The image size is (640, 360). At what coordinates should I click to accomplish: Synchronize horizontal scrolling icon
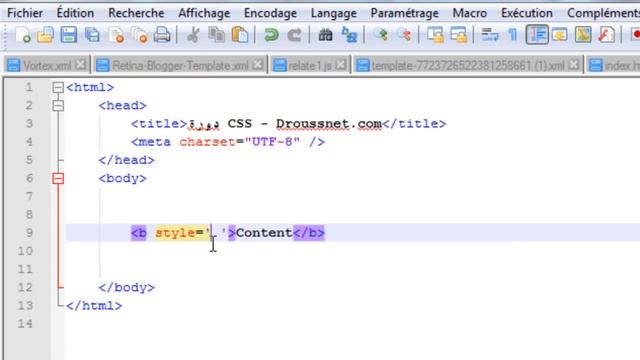(459, 35)
